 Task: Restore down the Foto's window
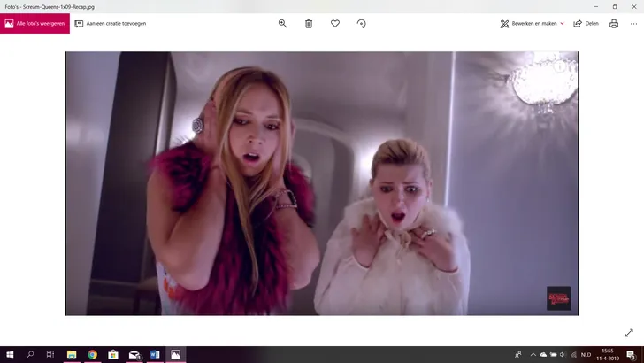coord(615,6)
